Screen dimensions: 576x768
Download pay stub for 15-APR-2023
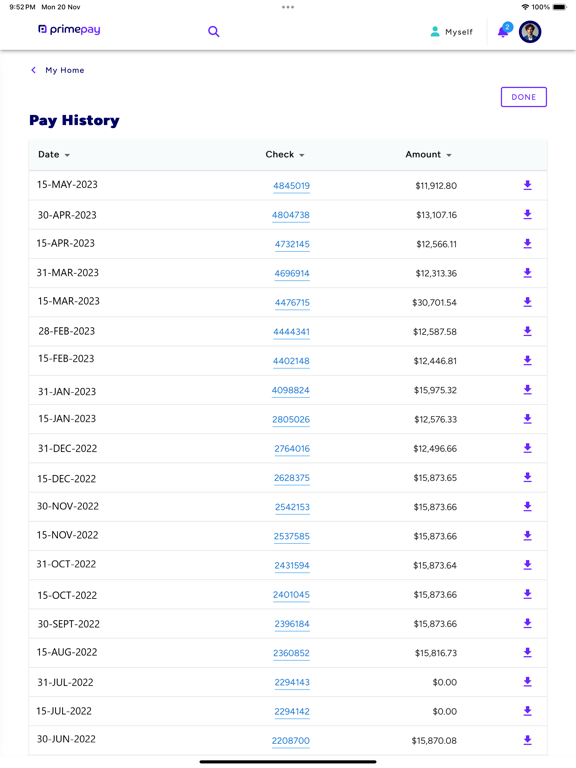click(528, 243)
